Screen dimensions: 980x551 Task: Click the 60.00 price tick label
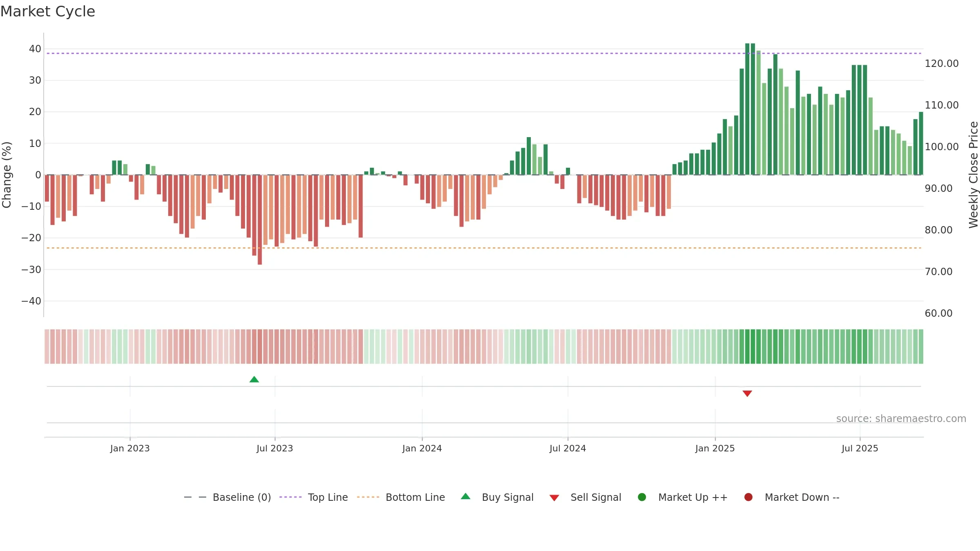coord(938,313)
